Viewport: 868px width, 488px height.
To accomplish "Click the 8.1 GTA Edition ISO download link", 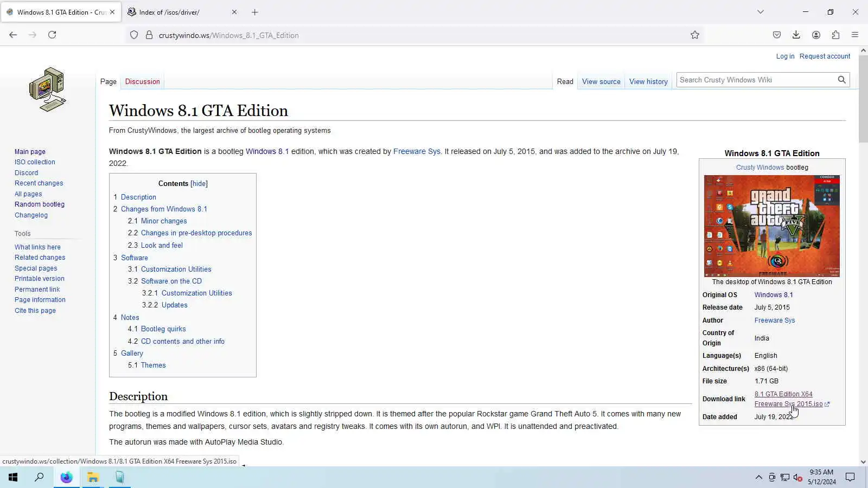I will [789, 399].
